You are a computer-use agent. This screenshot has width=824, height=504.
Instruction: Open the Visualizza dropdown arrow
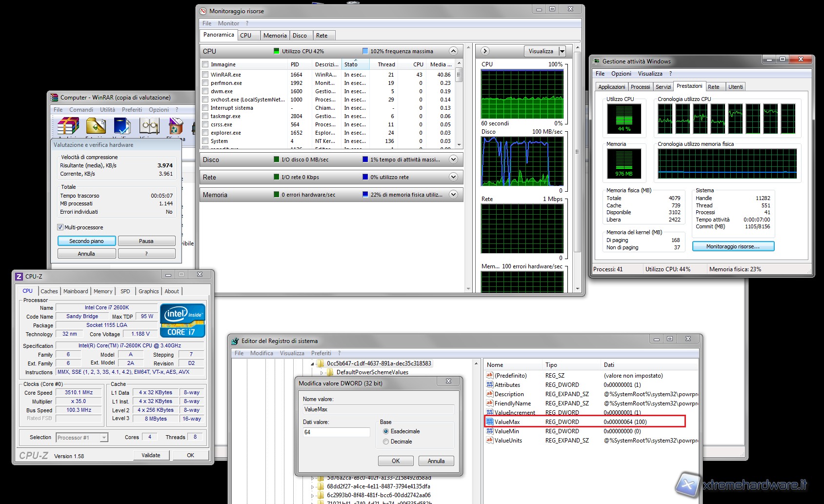click(562, 51)
